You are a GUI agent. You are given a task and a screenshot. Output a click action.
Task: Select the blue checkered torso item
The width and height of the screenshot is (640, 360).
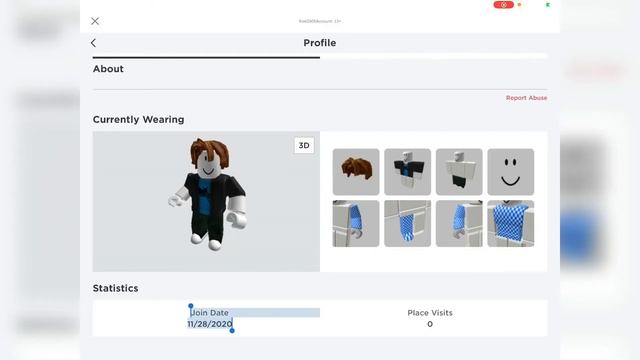click(511, 224)
